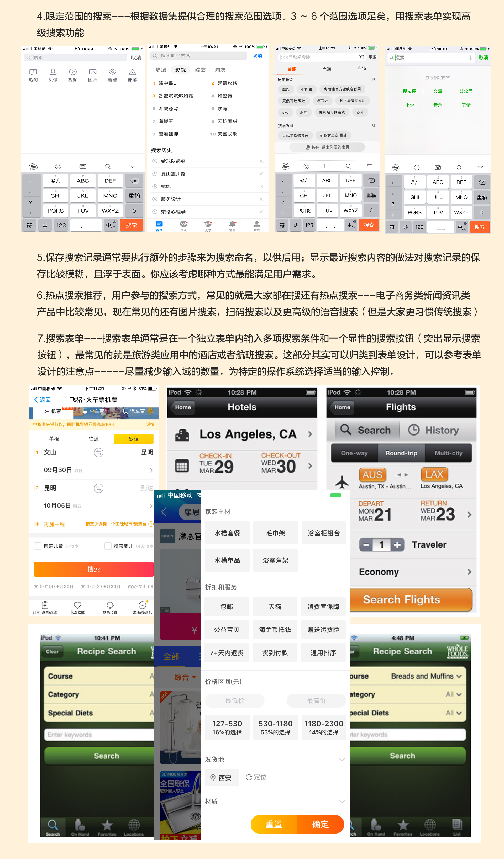Open 航班收藏 heart icon in bottom bar
Image resolution: width=504 pixels, height=859 pixels.
(77, 605)
